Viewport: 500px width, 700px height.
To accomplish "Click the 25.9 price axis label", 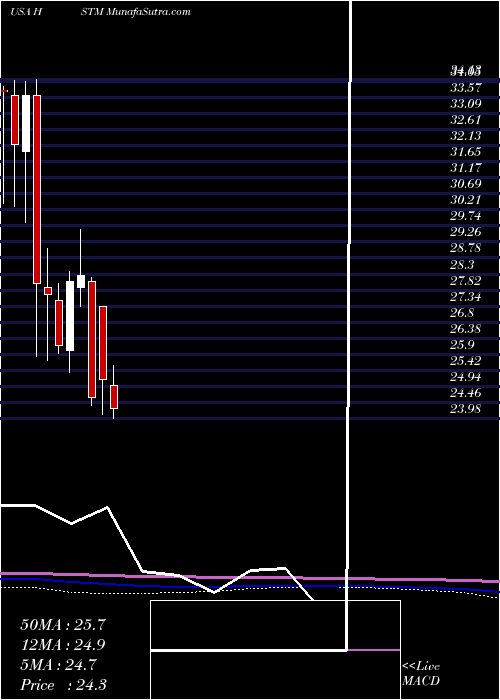I will click(462, 345).
